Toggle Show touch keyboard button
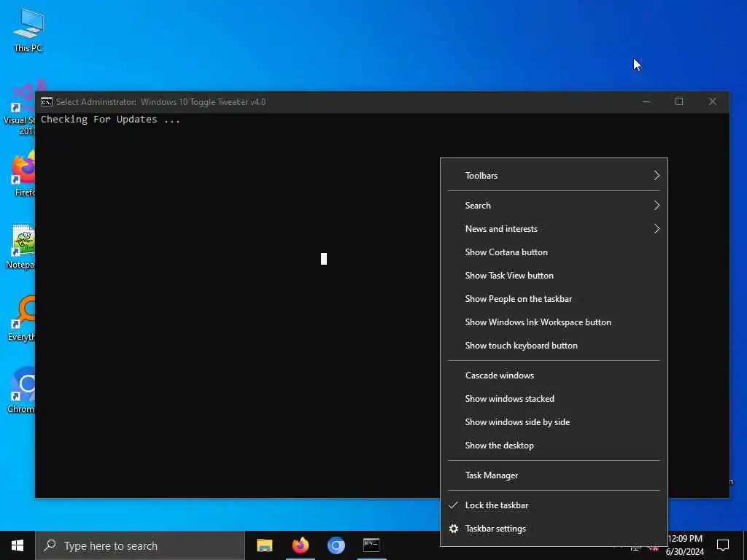The width and height of the screenshot is (747, 560). coord(554,346)
